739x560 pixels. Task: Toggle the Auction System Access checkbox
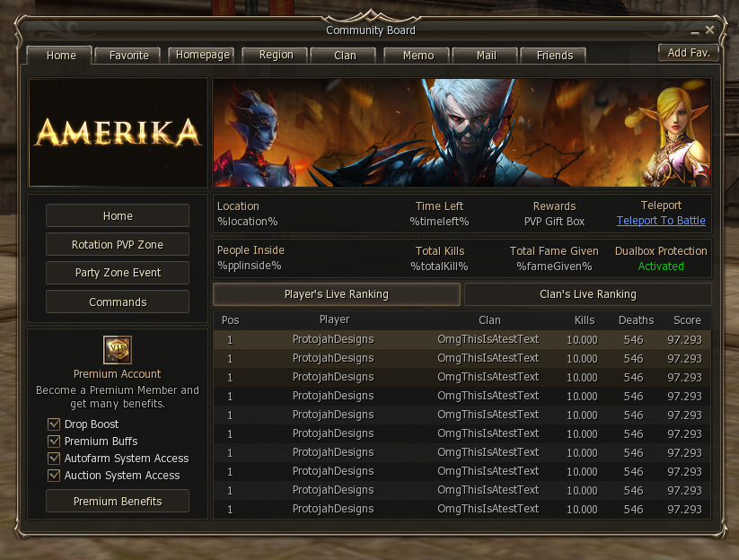pos(54,476)
